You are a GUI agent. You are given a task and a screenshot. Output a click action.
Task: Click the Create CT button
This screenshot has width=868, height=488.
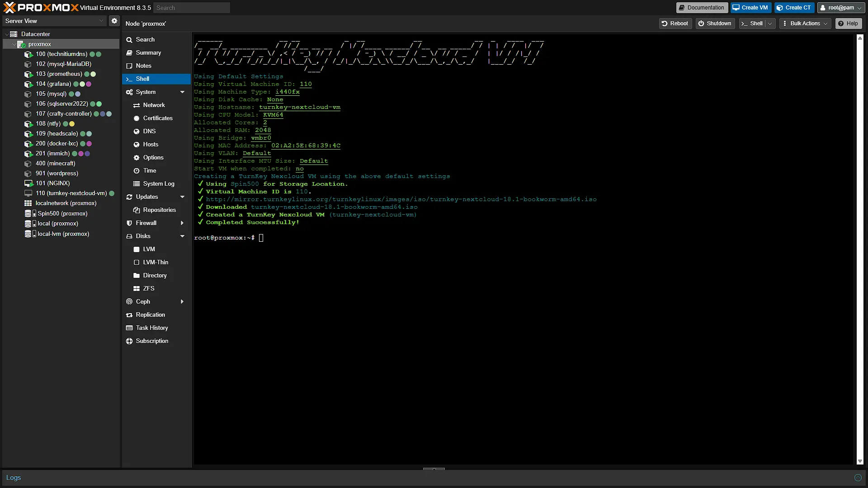click(x=794, y=8)
